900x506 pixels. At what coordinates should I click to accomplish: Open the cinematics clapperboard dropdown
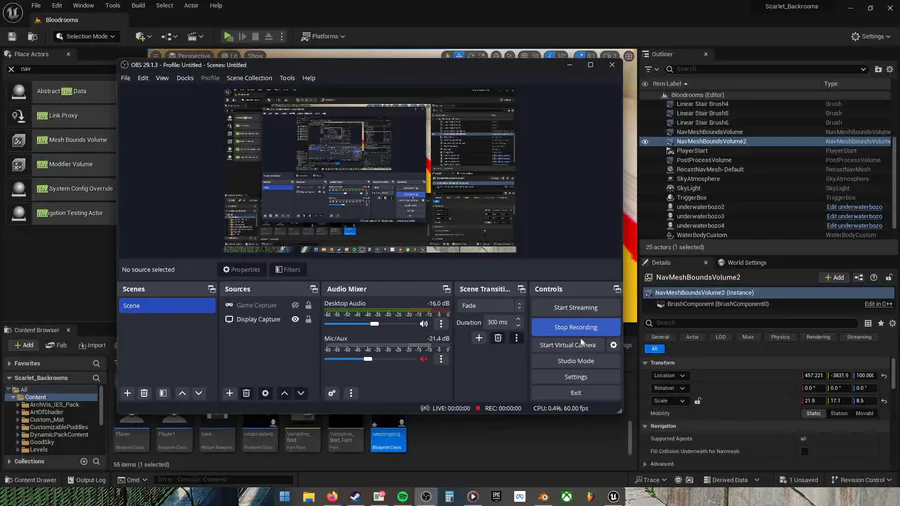(195, 36)
